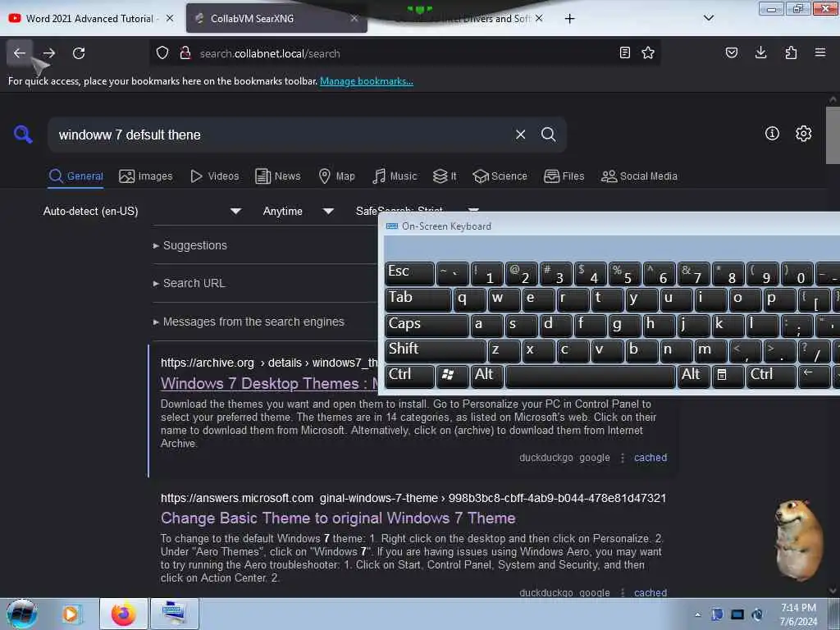Switch to the Videos search category

click(214, 176)
